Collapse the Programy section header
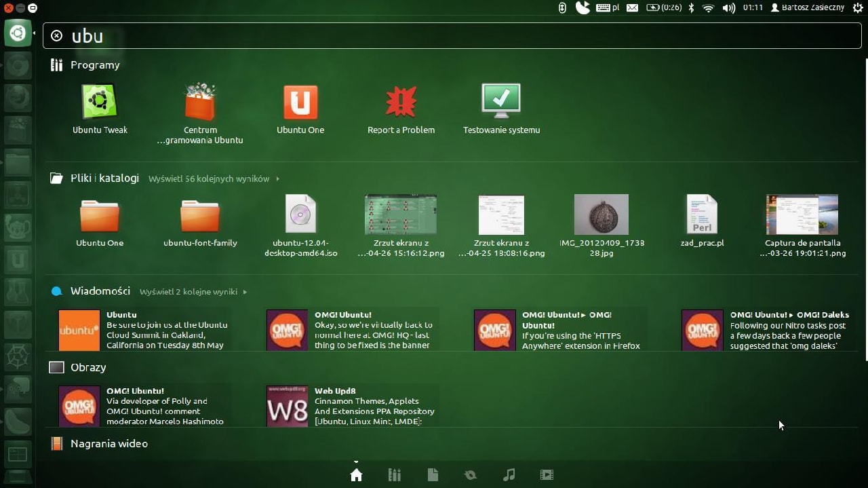 [x=85, y=65]
